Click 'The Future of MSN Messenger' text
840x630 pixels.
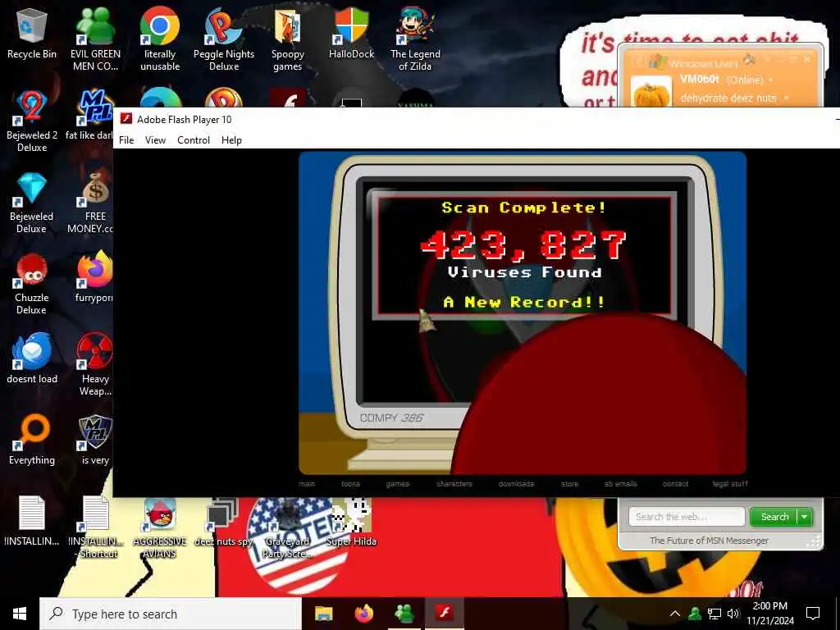(x=709, y=541)
